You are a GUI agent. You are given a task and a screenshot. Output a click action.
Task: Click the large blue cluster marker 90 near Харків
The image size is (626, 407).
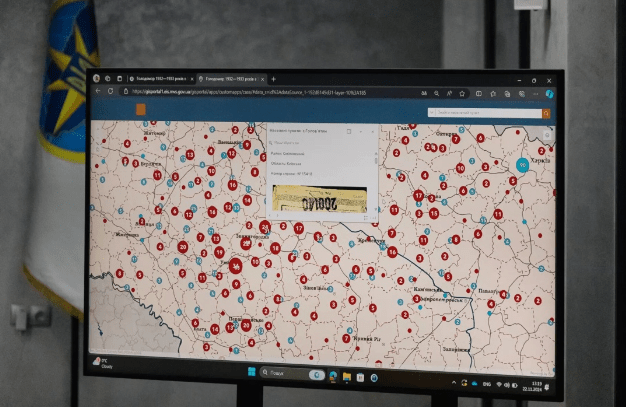click(522, 165)
